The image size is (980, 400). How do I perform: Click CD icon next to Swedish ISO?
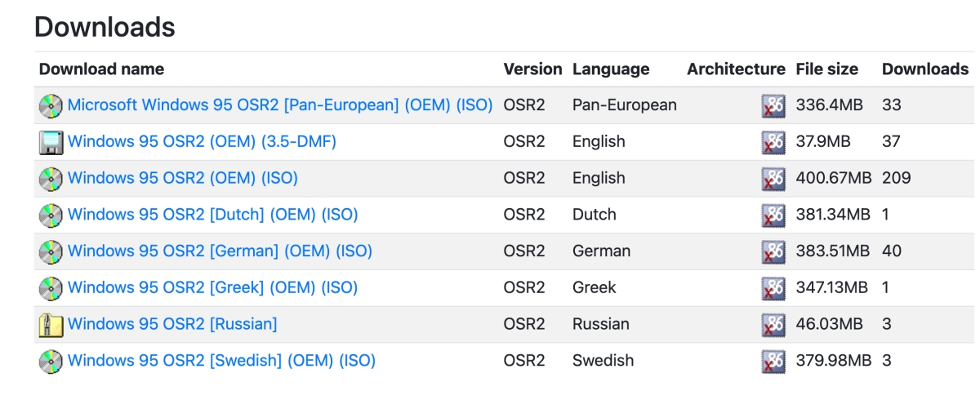51,361
